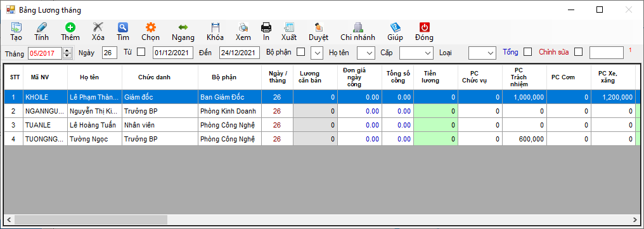The height and width of the screenshot is (229, 644).
Task: Open the Cấp combo box
Action: 416,53
